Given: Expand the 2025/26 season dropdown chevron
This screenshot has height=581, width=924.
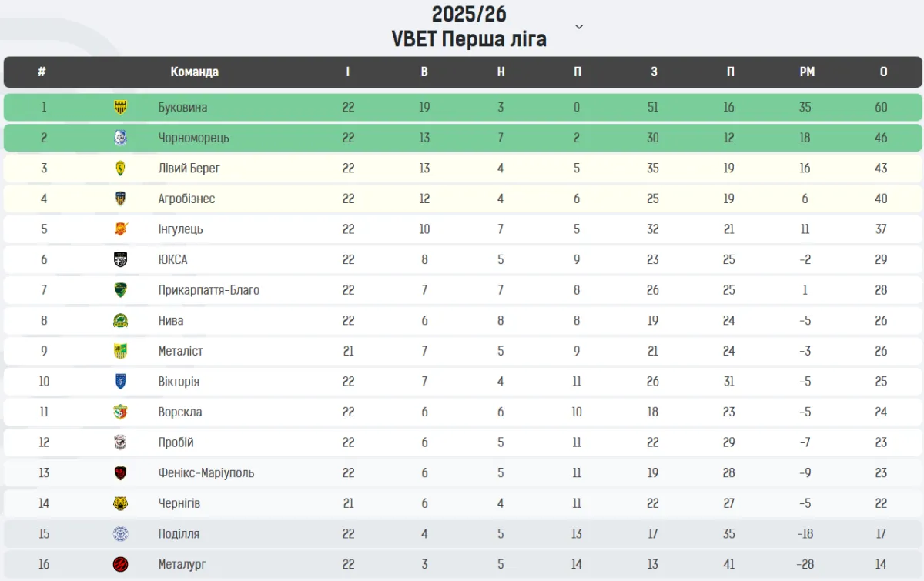Looking at the screenshot, I should (x=579, y=27).
